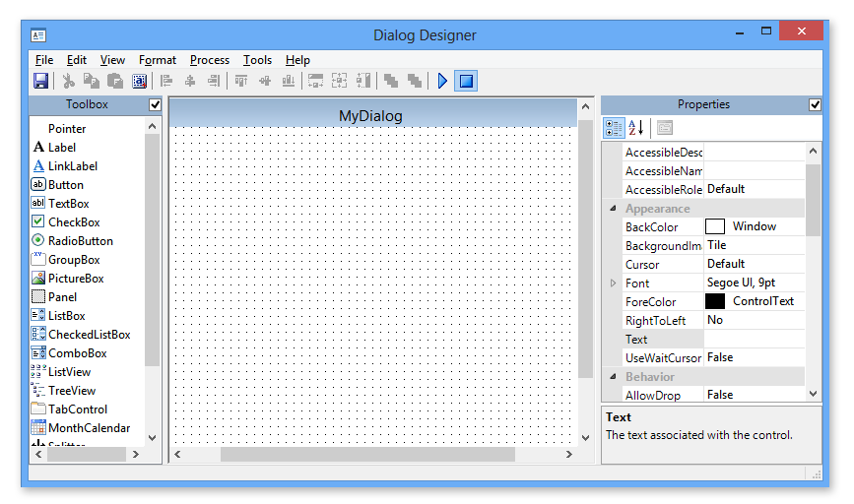The width and height of the screenshot is (854, 504).
Task: Click the Select All toolbar icon
Action: pyautogui.click(x=139, y=81)
